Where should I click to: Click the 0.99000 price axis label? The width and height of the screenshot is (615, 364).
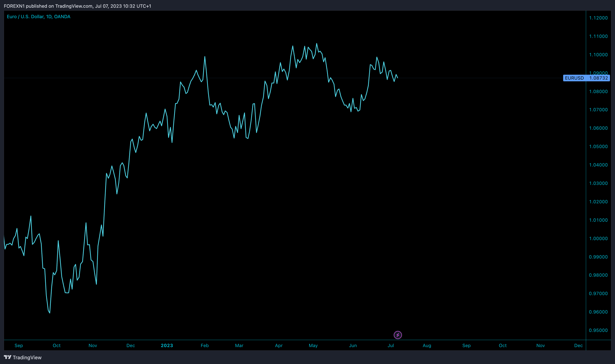[x=598, y=257]
